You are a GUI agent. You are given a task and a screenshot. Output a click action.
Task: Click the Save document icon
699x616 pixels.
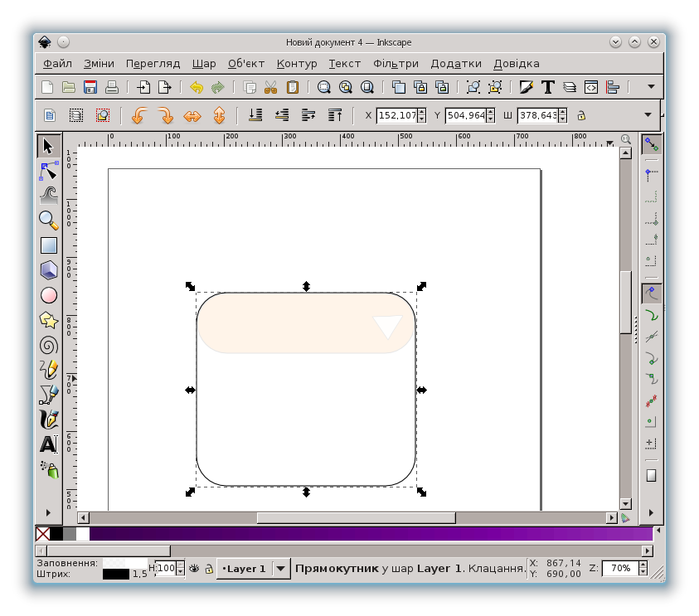(x=90, y=87)
